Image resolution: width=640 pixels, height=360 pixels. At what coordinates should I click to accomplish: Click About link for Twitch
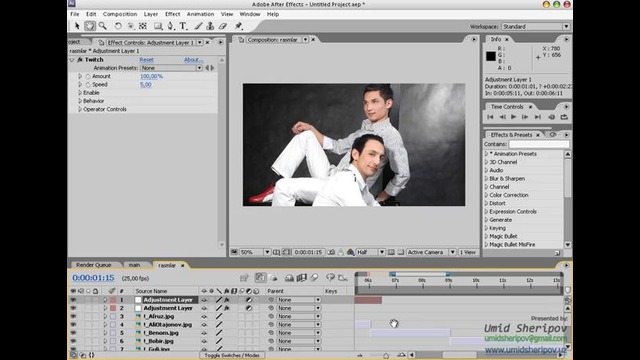click(x=193, y=60)
